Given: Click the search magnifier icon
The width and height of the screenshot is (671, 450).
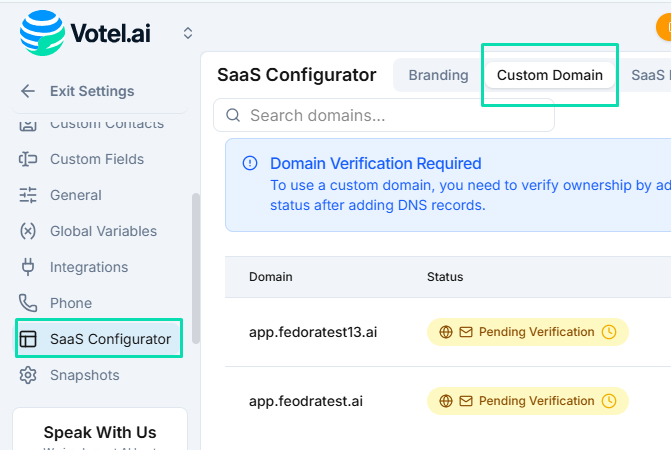Looking at the screenshot, I should (x=233, y=115).
